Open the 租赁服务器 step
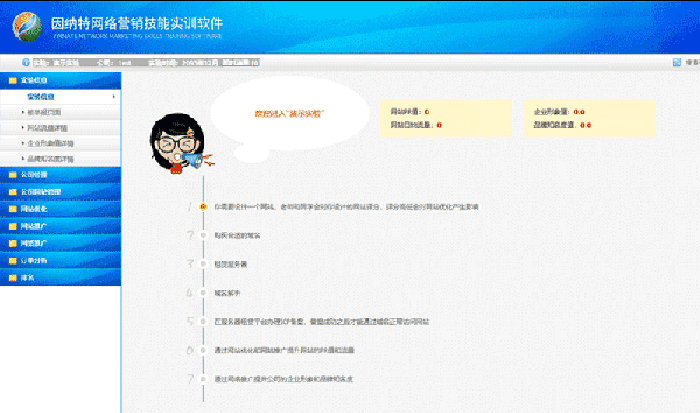Screen dimensions: 700x413 click(230, 264)
